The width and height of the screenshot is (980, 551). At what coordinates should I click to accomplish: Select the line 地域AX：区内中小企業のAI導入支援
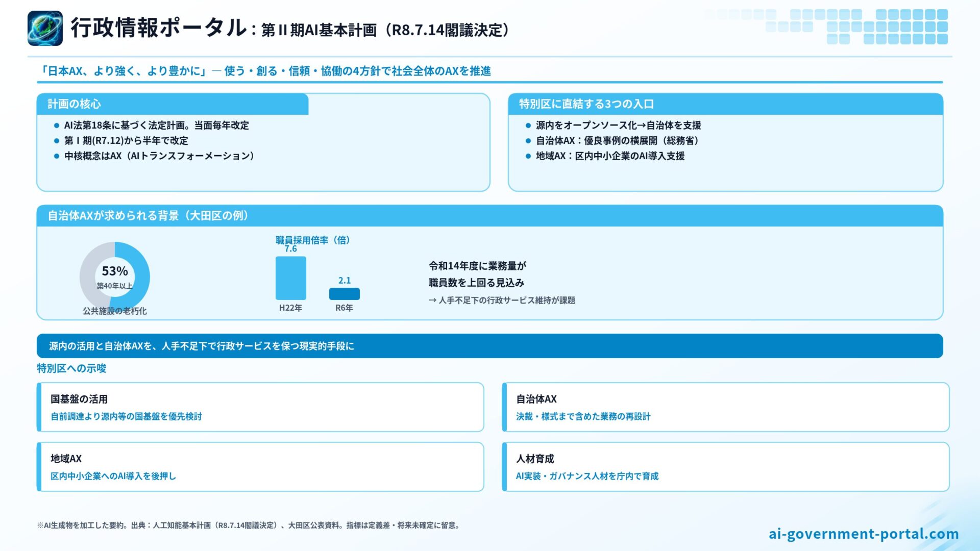[x=610, y=156]
